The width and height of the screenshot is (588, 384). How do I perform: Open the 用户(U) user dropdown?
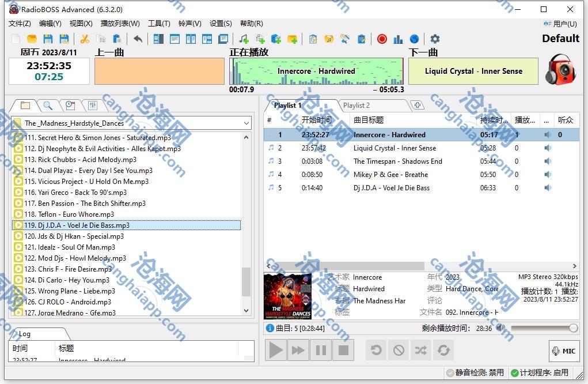[x=560, y=24]
